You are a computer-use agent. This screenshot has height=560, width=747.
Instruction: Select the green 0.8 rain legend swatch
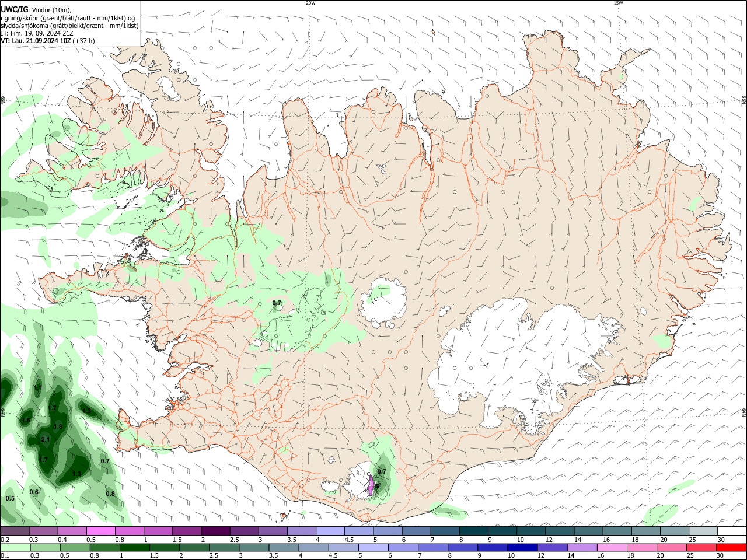105,547
